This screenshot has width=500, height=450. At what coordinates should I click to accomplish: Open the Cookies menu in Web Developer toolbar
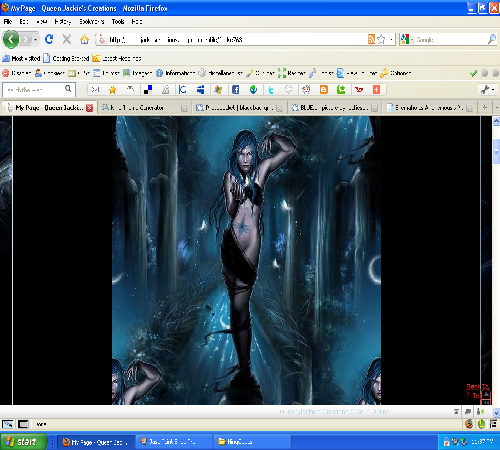(x=50, y=73)
